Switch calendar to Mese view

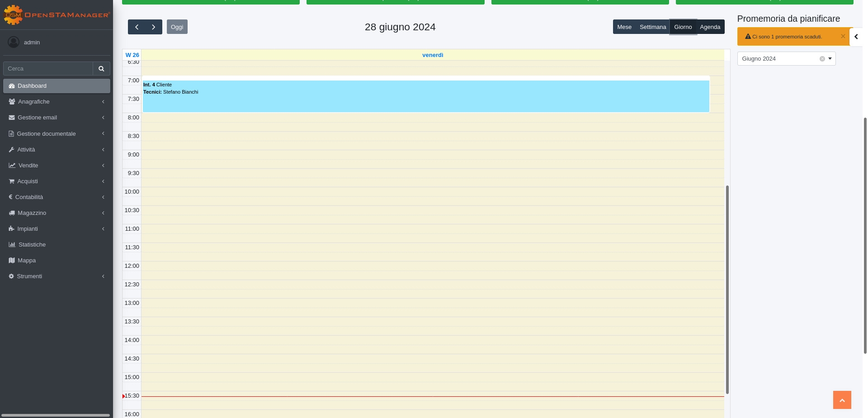tap(624, 27)
